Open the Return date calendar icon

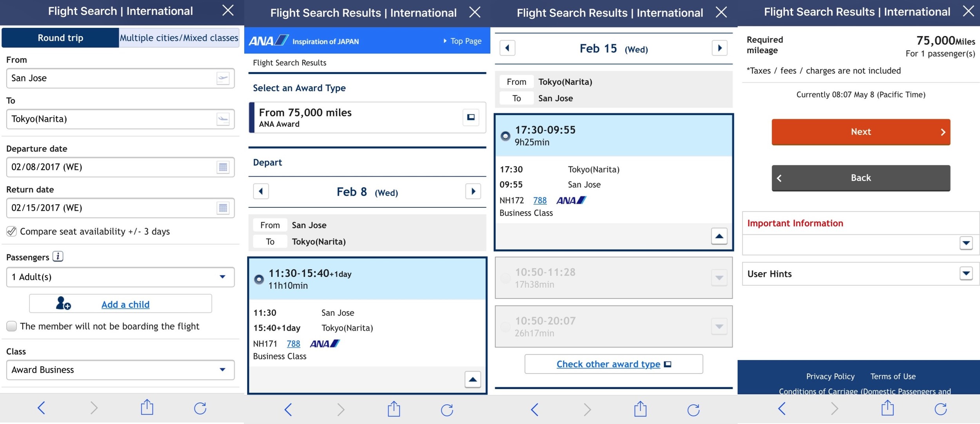click(223, 208)
